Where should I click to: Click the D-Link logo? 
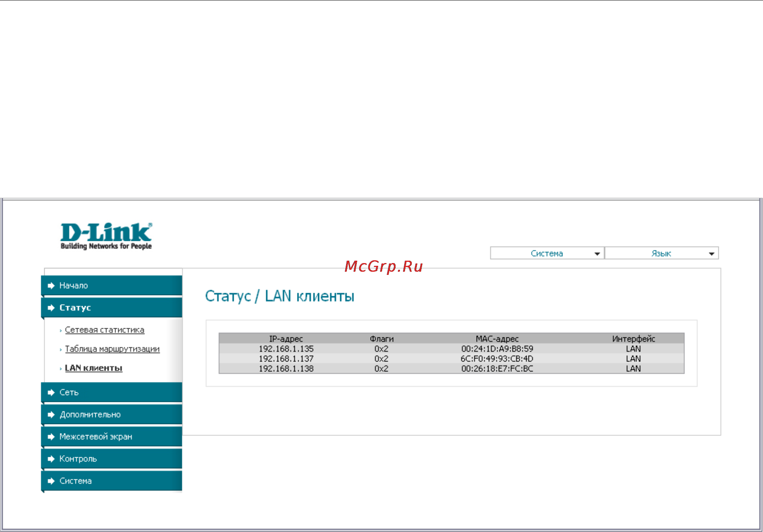pyautogui.click(x=106, y=236)
